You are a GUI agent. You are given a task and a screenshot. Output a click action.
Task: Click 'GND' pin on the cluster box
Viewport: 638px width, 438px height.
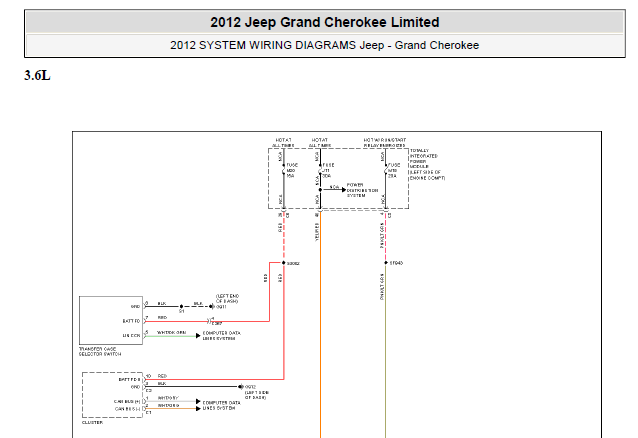tap(135, 387)
